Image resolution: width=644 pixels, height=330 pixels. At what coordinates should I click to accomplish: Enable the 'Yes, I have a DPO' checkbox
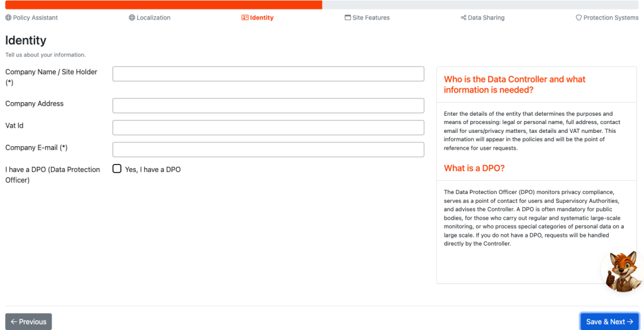tap(117, 169)
